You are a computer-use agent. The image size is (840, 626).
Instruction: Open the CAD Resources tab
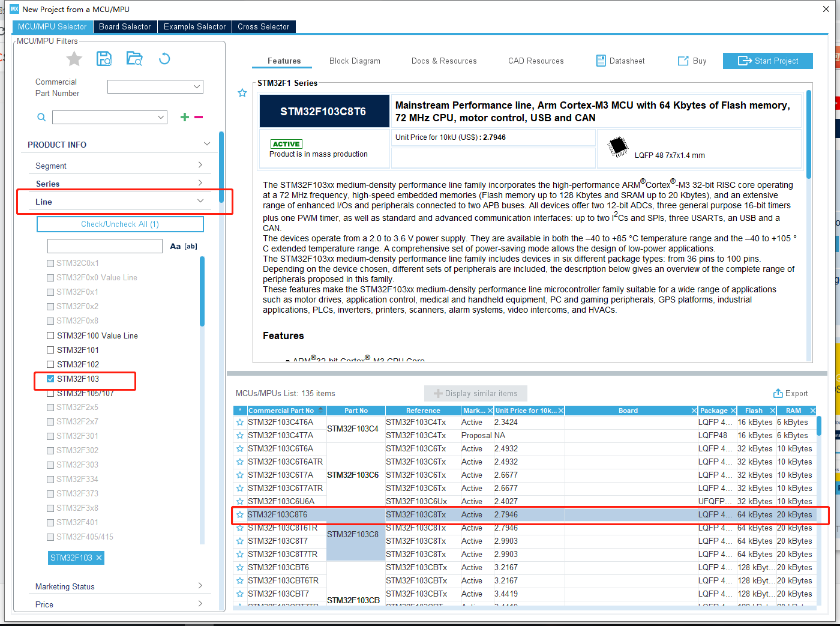pos(536,61)
